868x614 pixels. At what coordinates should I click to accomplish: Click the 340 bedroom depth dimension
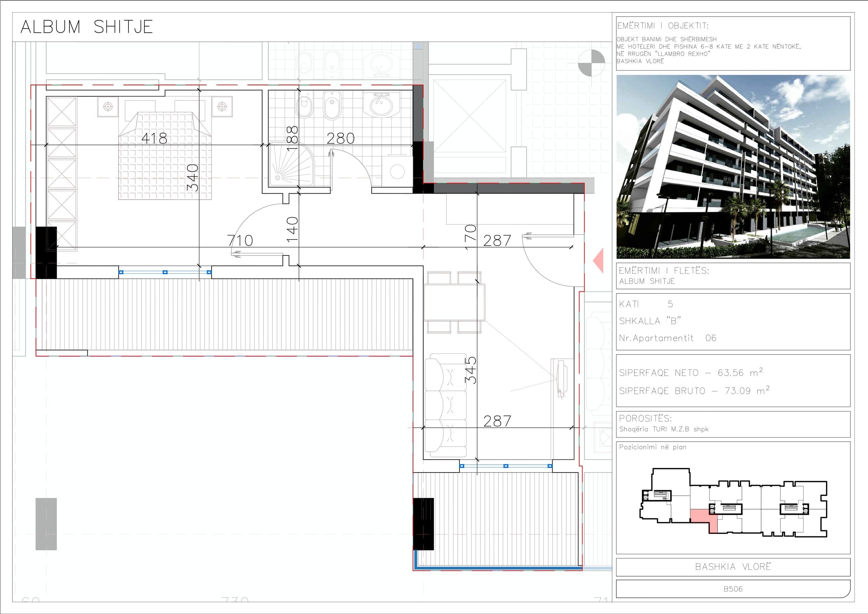(x=193, y=177)
